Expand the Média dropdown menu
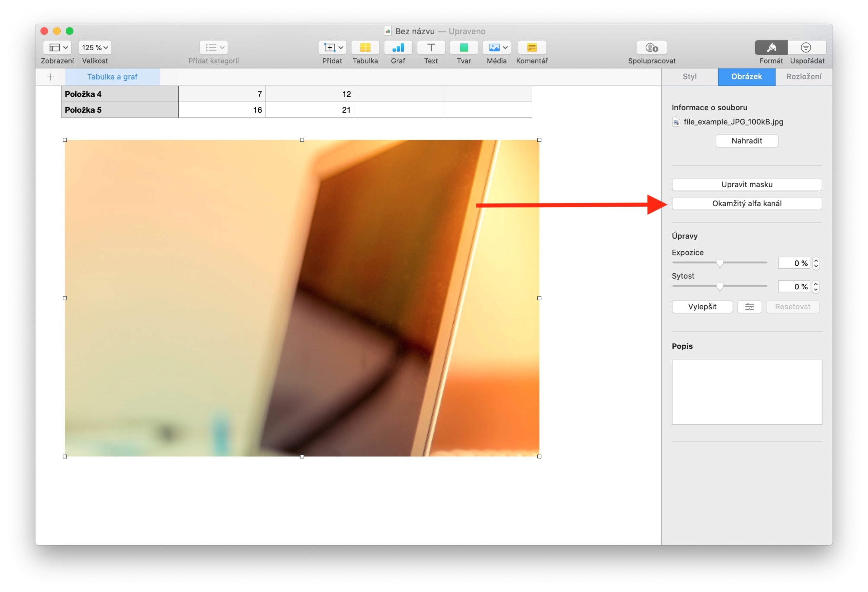Image resolution: width=868 pixels, height=592 pixels. tap(497, 47)
